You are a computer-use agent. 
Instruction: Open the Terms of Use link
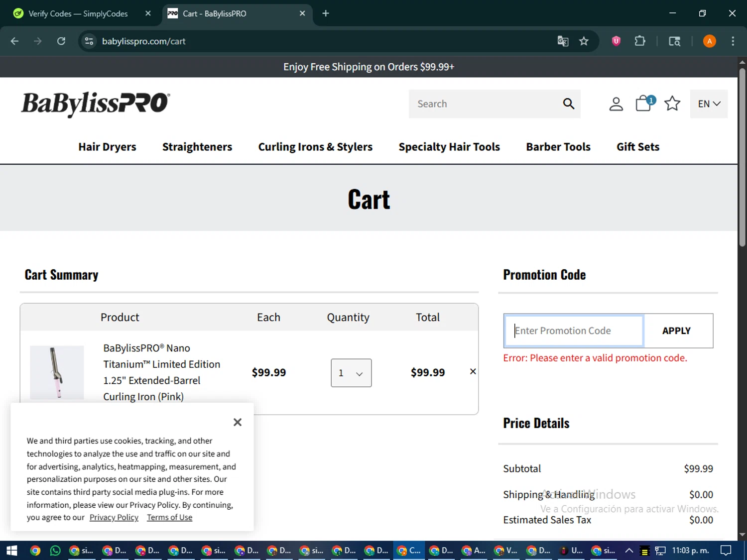click(169, 518)
